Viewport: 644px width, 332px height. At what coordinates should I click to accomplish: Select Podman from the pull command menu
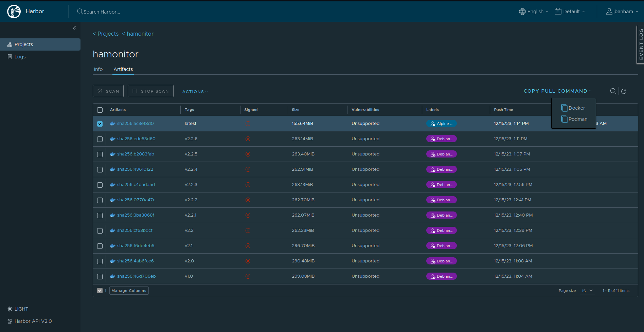click(575, 119)
